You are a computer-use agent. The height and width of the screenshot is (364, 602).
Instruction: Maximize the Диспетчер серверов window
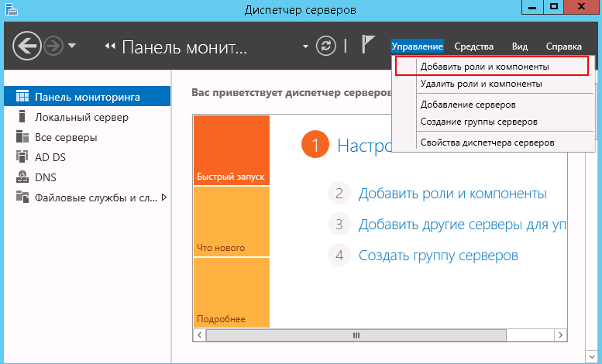pyautogui.click(x=554, y=7)
